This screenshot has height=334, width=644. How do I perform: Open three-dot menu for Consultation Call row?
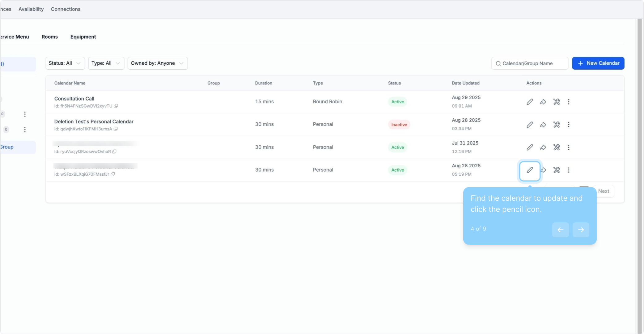coord(569,102)
